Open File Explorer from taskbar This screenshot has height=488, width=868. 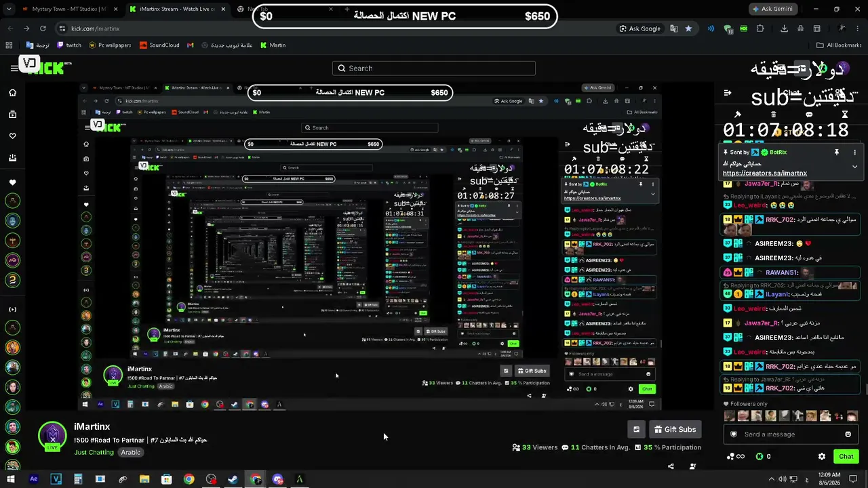coord(144,479)
